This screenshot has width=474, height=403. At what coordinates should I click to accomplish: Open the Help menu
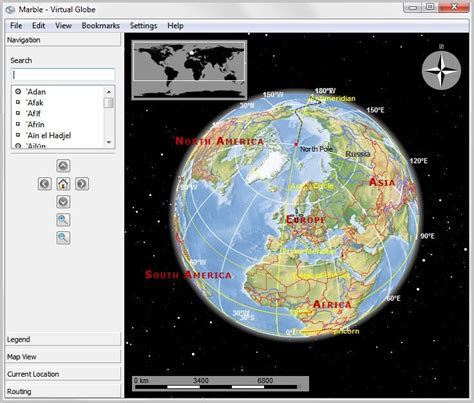tap(175, 26)
